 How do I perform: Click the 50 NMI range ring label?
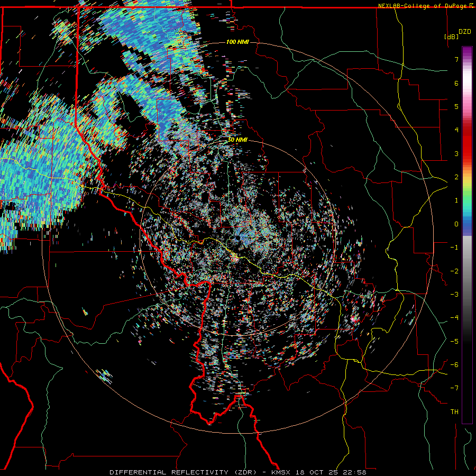pos(237,140)
